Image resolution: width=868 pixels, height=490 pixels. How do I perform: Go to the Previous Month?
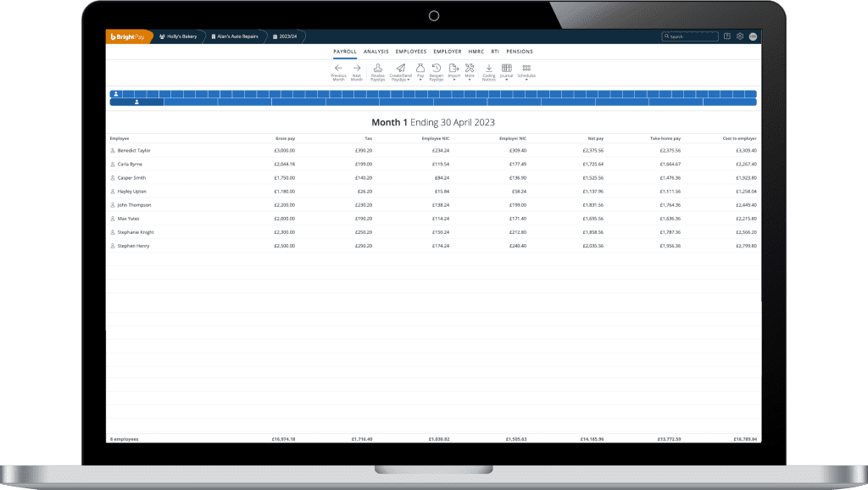[338, 73]
